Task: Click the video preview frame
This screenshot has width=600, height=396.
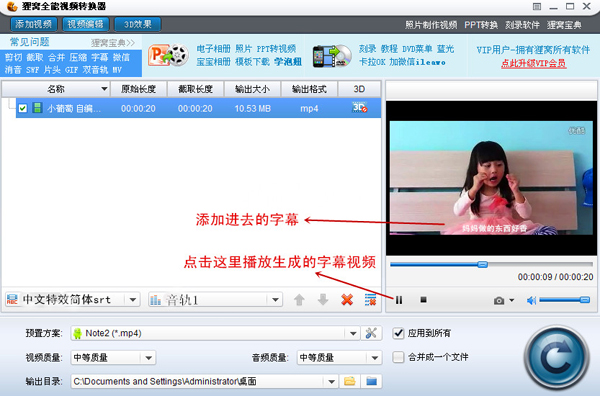Action: (x=491, y=178)
